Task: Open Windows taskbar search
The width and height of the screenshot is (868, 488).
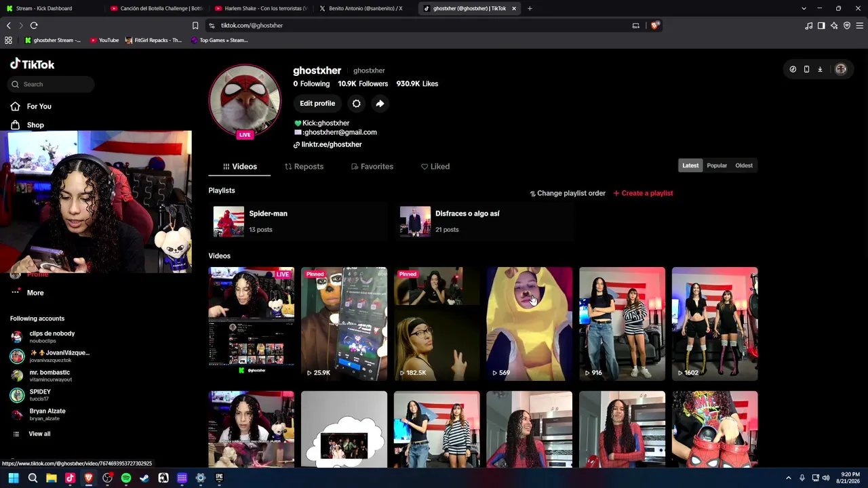Action: 33,478
